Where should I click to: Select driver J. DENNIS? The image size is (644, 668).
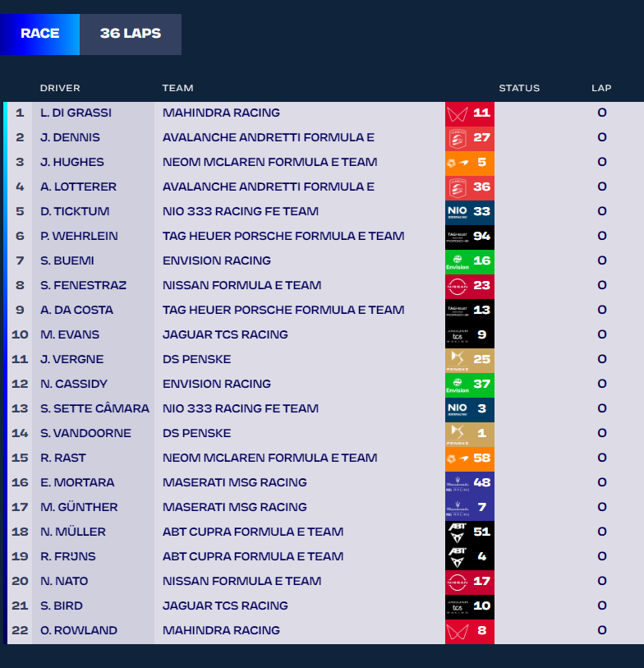point(70,137)
